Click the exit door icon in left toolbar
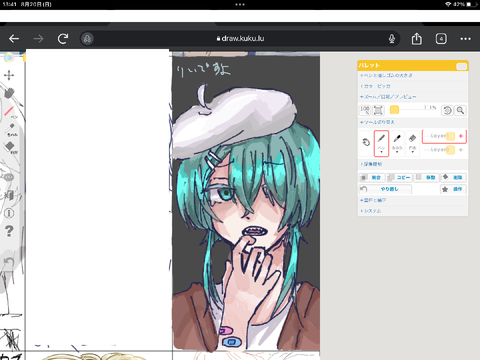Screen dimensions: 480x360 (x=9, y=195)
